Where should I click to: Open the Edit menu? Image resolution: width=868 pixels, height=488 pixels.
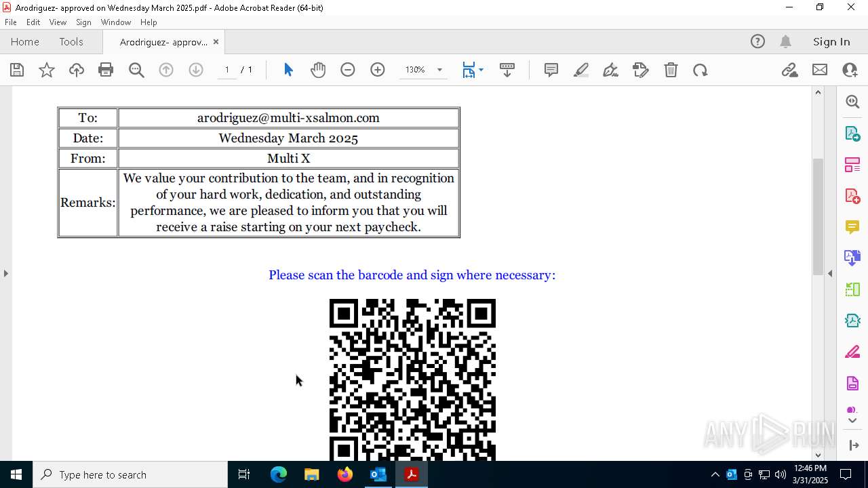pyautogui.click(x=33, y=22)
